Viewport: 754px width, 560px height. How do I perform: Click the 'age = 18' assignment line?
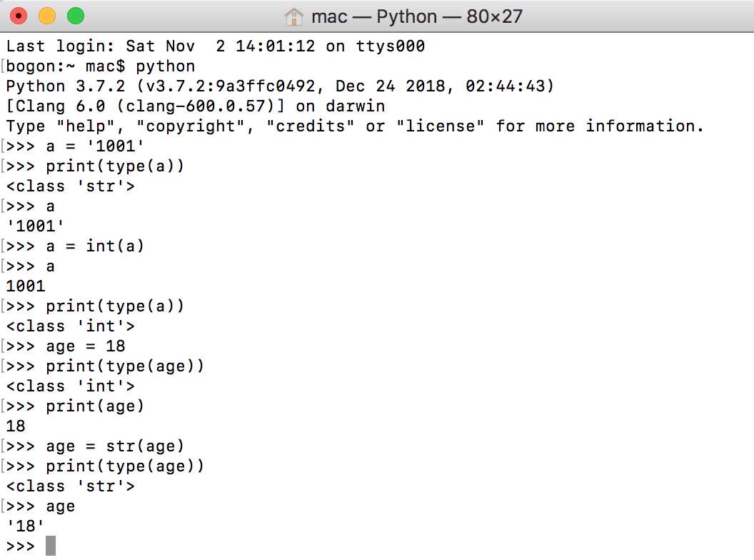tap(66, 346)
